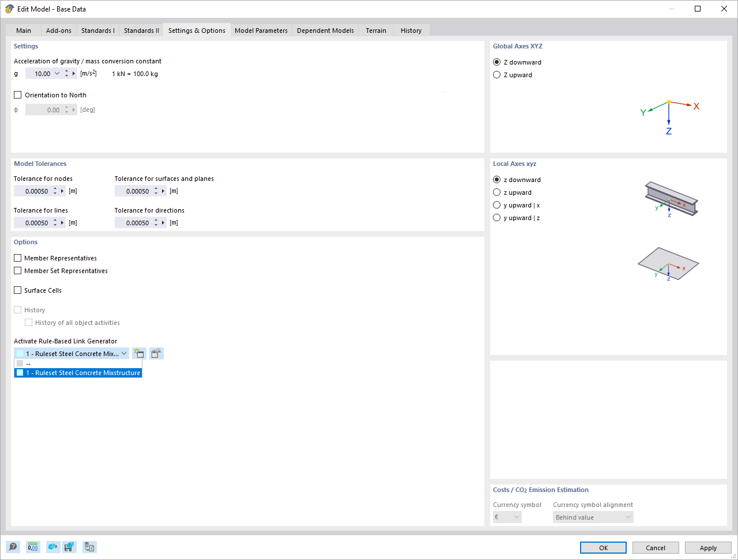Open the gravity acceleration value dropdown
Viewport: 738px width, 560px height.
pos(57,73)
